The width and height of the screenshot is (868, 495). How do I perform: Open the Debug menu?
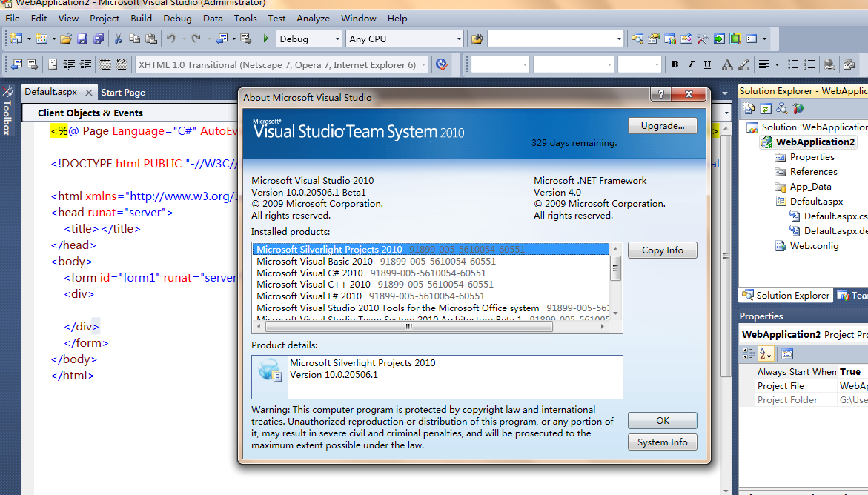point(177,19)
